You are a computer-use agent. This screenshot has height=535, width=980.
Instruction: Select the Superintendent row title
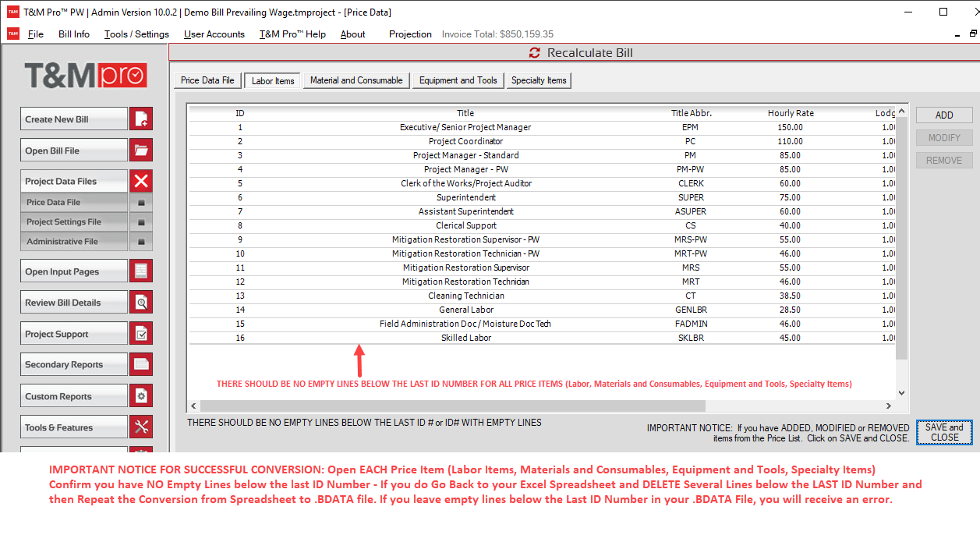pyautogui.click(x=465, y=197)
